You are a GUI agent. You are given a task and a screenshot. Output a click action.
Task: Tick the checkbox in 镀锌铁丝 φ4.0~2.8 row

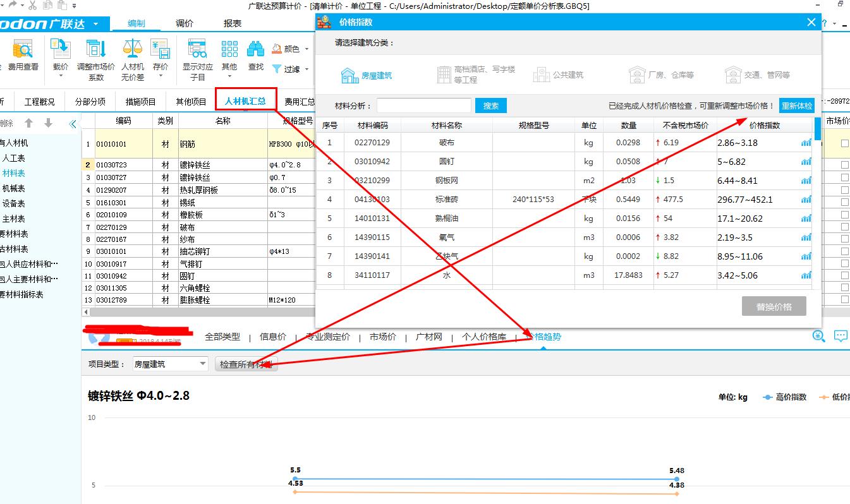click(845, 165)
